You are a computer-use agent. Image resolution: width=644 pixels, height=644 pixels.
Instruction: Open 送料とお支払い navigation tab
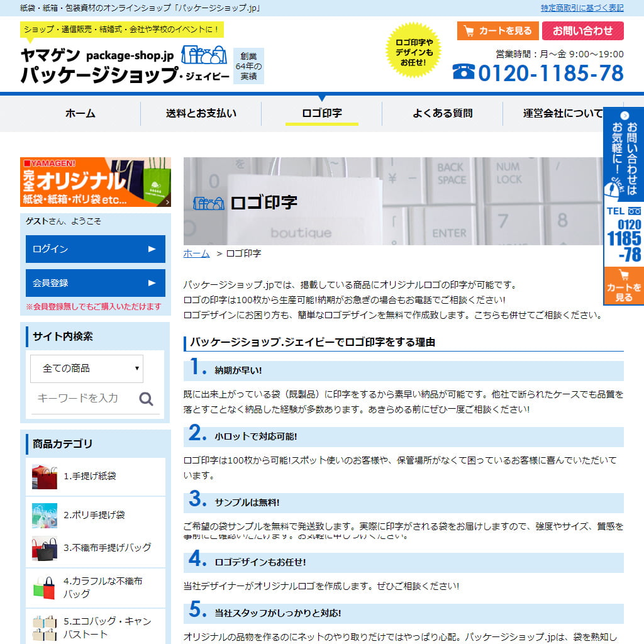(x=201, y=114)
